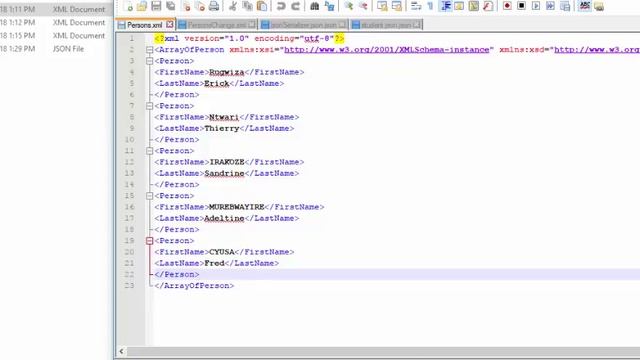Screen dimensions: 640x360
Task: Print the document using printer icon
Action: point(214,6)
